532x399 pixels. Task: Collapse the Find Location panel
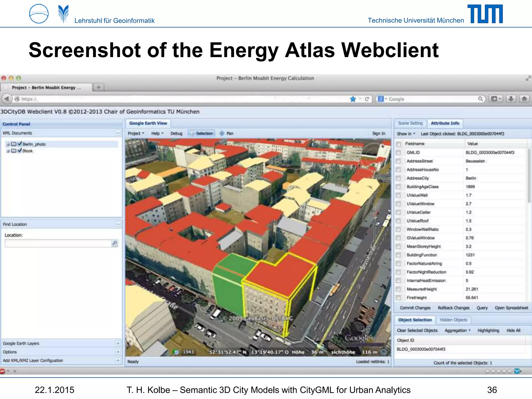[118, 224]
